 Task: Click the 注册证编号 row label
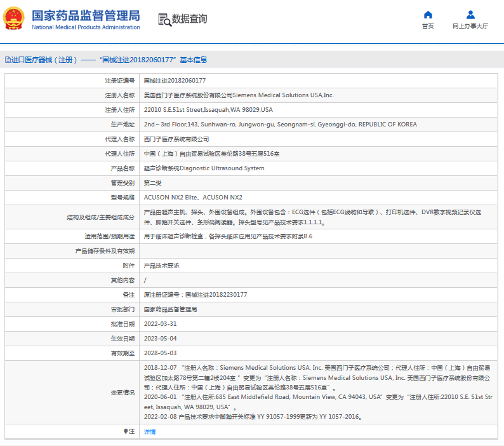tap(119, 81)
